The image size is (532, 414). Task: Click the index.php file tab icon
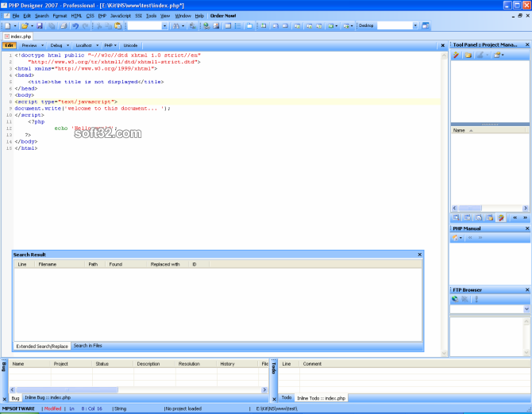[x=7, y=36]
